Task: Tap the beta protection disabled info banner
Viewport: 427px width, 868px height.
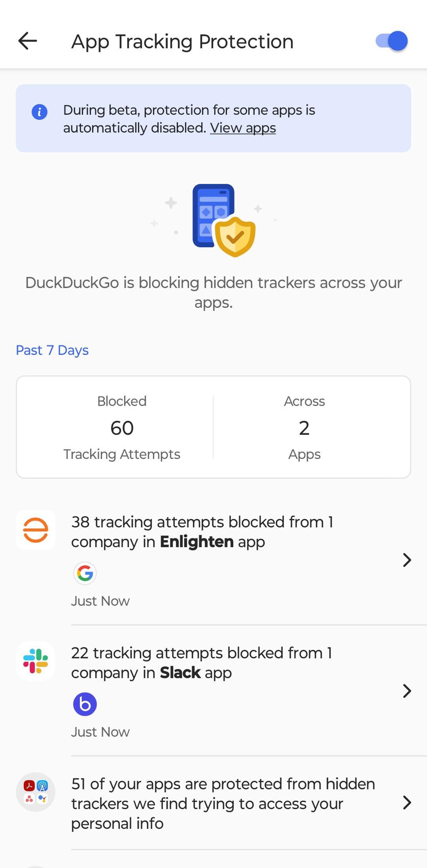Action: [x=213, y=118]
